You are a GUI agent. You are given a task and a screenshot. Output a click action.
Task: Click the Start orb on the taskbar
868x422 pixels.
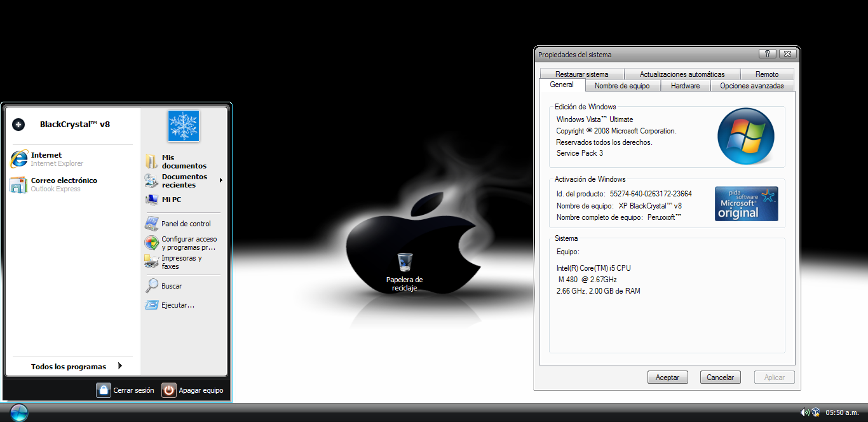(19, 412)
